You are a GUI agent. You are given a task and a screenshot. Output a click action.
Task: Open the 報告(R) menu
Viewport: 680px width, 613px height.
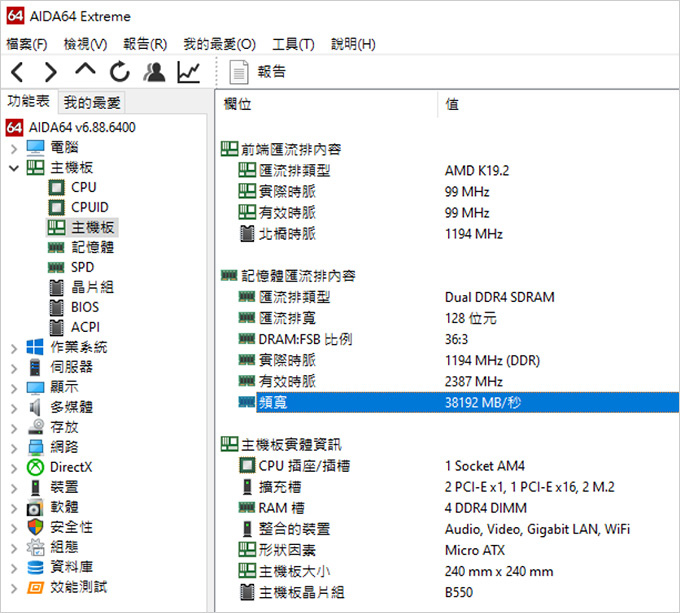(145, 44)
